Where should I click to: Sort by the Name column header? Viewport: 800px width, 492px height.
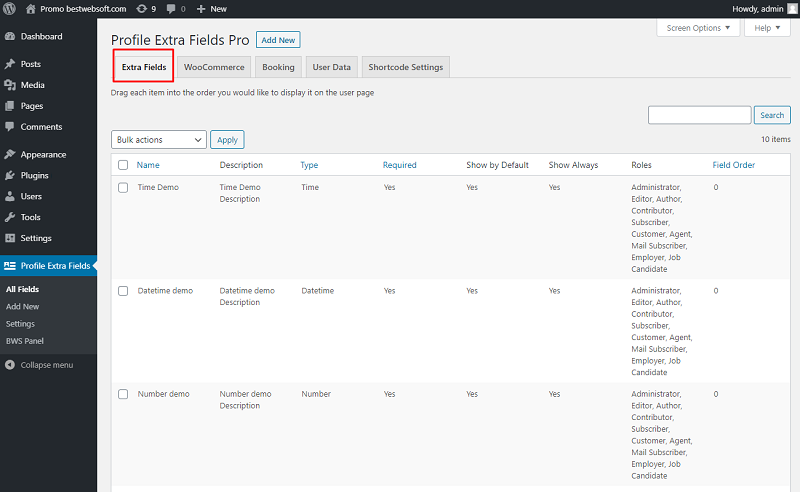point(148,165)
